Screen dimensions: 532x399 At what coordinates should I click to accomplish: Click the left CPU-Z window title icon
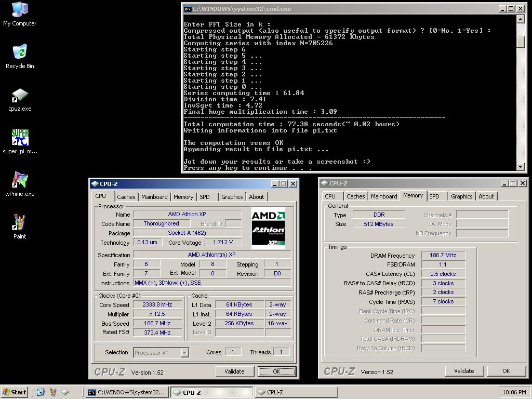tap(95, 184)
